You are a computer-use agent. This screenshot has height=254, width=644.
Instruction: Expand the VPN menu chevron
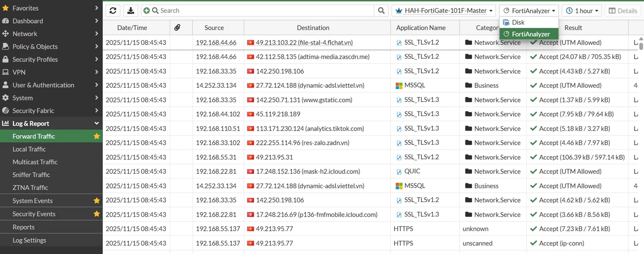[96, 72]
